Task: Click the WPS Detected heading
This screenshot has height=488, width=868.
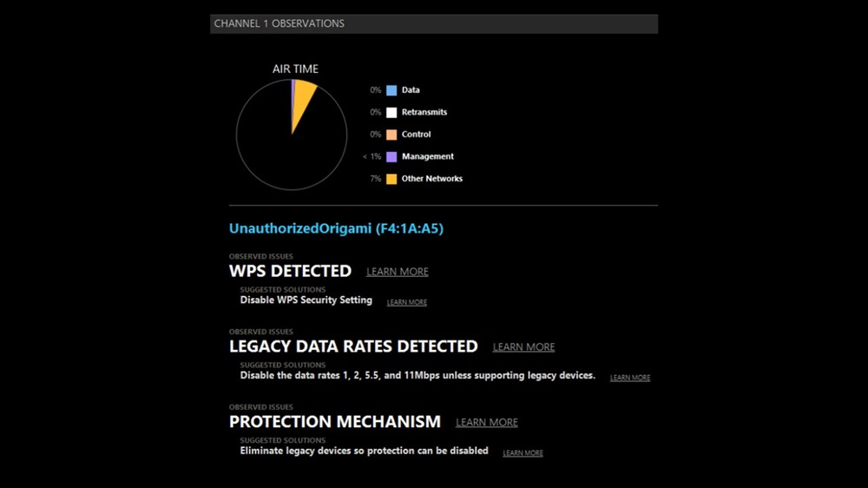Action: [x=290, y=271]
